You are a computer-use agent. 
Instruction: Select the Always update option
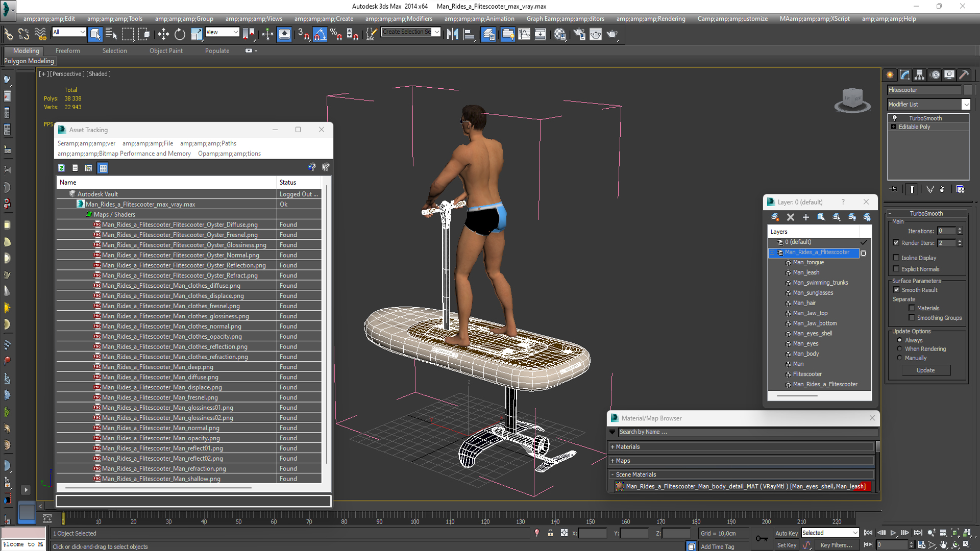pyautogui.click(x=900, y=340)
